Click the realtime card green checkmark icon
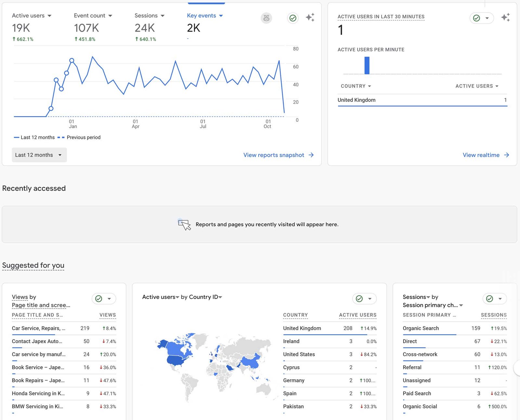 click(476, 18)
